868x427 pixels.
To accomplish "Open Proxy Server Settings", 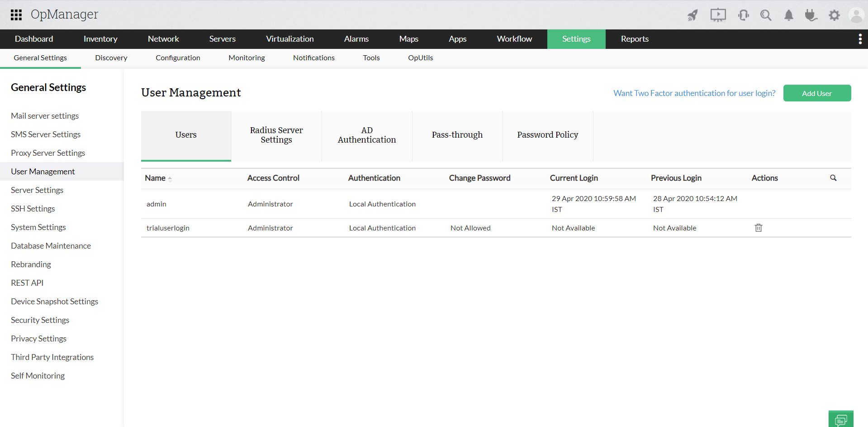I will tap(48, 153).
